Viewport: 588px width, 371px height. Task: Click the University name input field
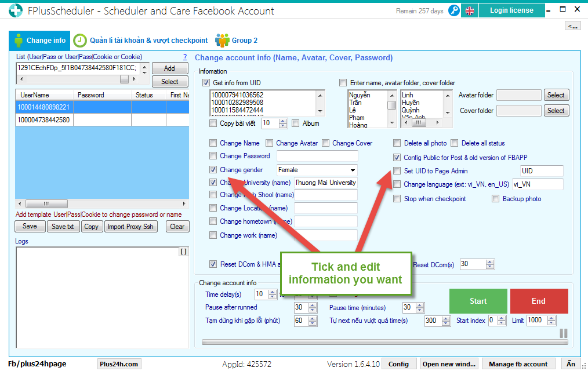coord(326,183)
